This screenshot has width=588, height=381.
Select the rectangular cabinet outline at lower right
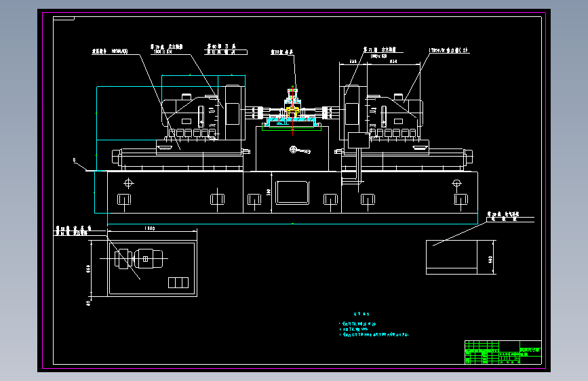click(452, 257)
